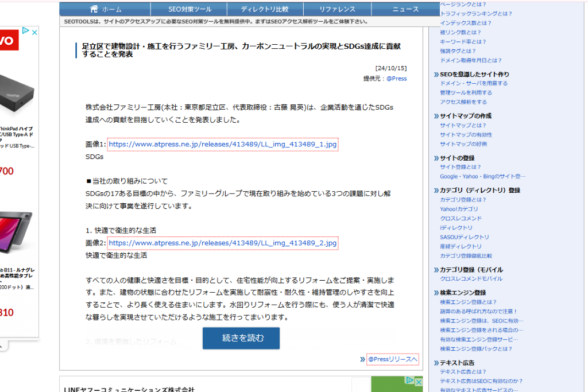Click the テキスト広告 sidebar heading
588x392 pixels.
457,362
